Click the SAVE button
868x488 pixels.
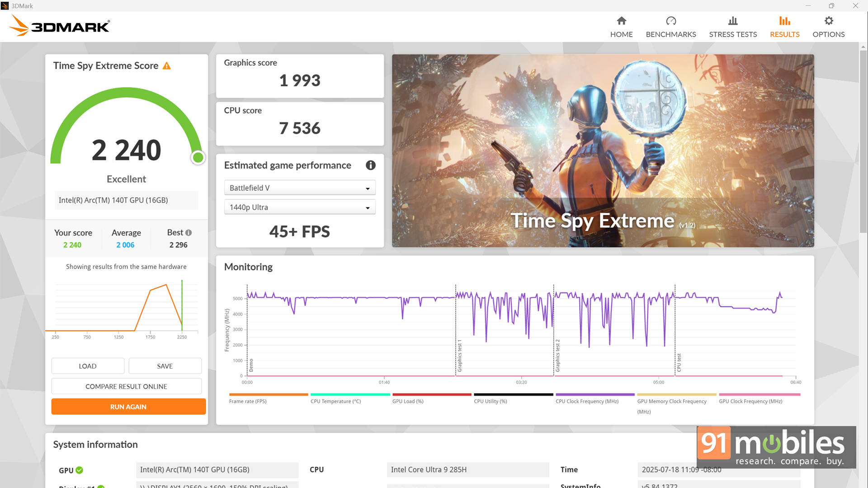tap(165, 366)
